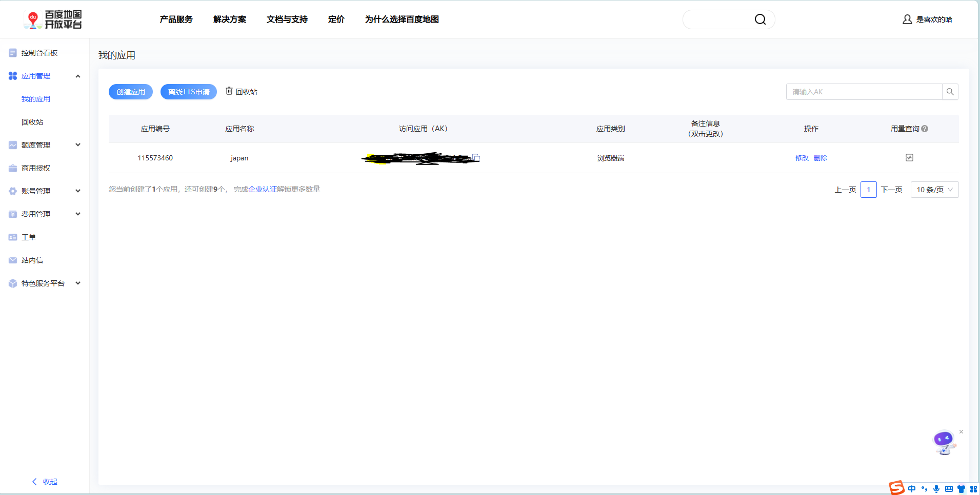The image size is (980, 495).
Task: Click the search icon beside the AK input
Action: 950,92
